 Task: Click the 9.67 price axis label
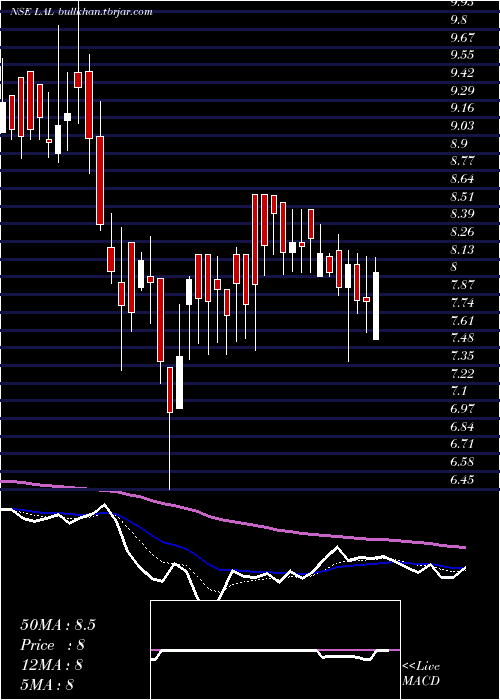pos(462,38)
